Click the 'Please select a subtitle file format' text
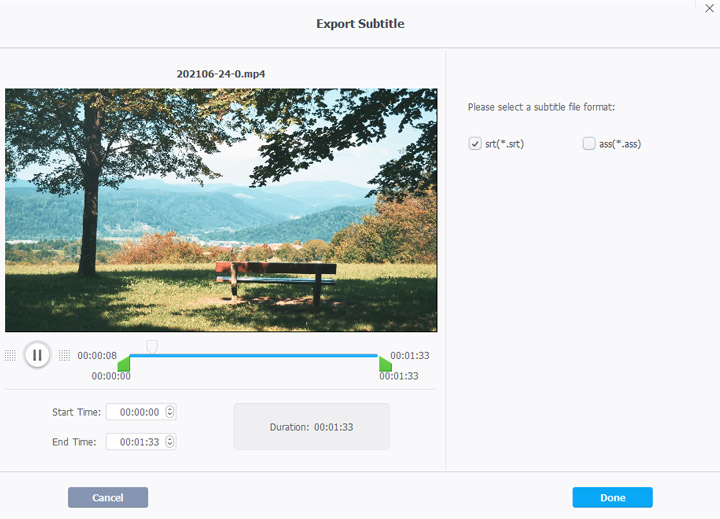The width and height of the screenshot is (720, 519). [x=541, y=107]
